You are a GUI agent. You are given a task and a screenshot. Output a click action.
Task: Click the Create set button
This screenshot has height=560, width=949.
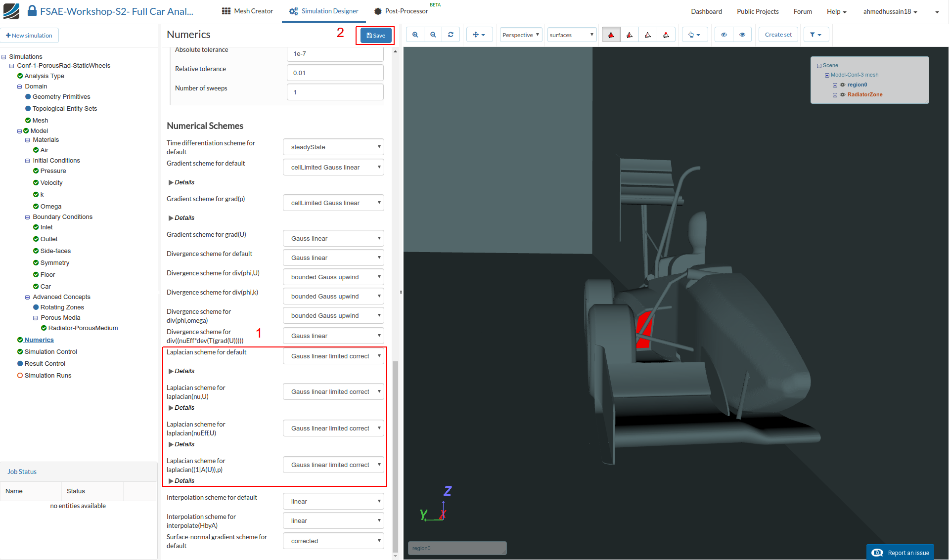[778, 35]
